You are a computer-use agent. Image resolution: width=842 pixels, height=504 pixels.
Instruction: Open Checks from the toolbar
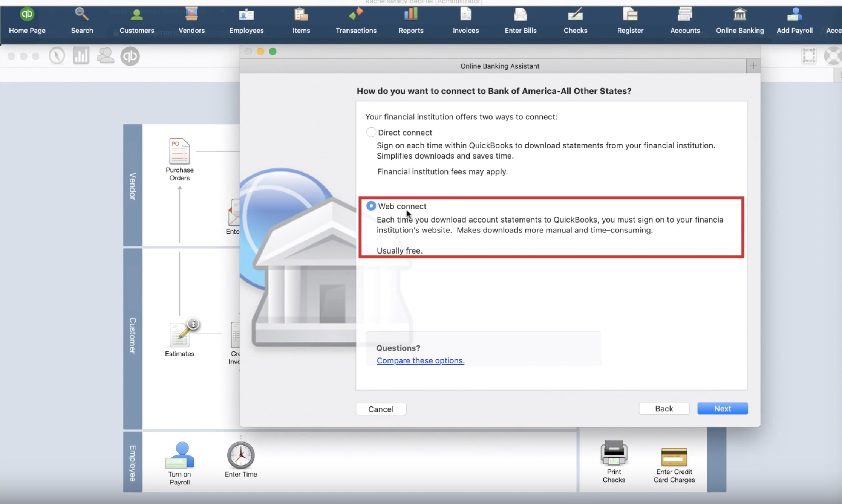pos(575,21)
